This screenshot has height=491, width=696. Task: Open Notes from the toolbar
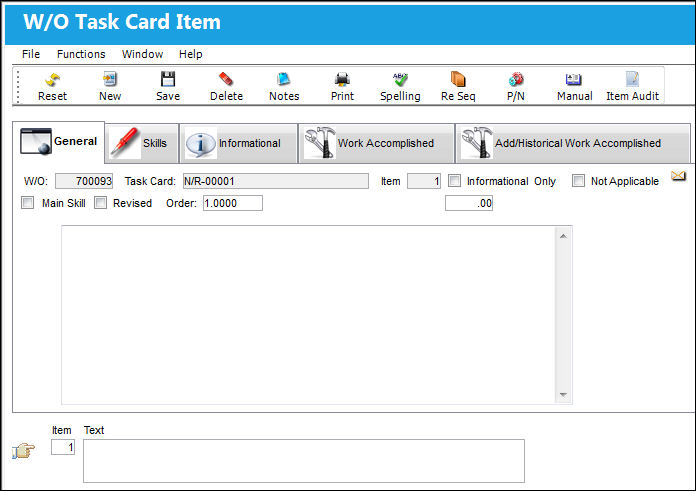[x=284, y=87]
